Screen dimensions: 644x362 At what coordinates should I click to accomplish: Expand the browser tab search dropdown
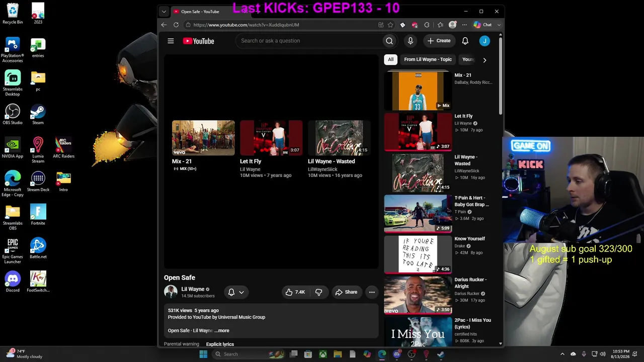(x=164, y=12)
